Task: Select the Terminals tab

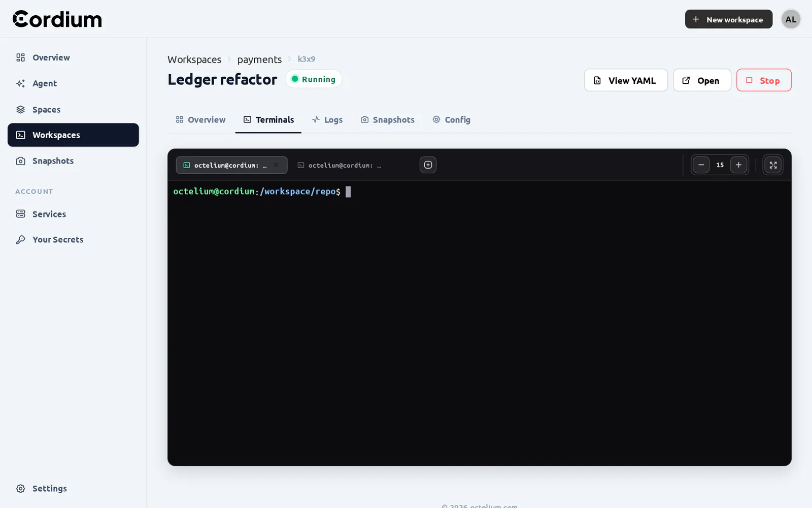Action: (268, 120)
